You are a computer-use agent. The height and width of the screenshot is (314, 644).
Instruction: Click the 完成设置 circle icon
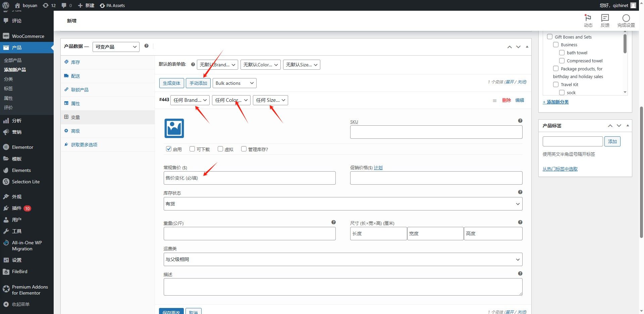click(626, 18)
